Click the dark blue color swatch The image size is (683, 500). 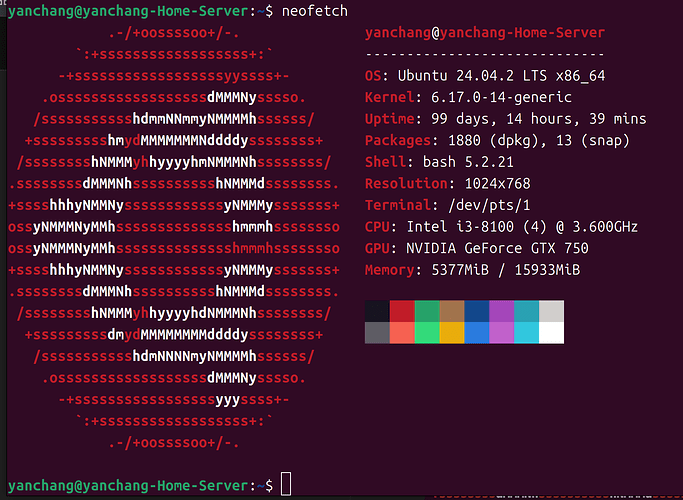click(477, 311)
